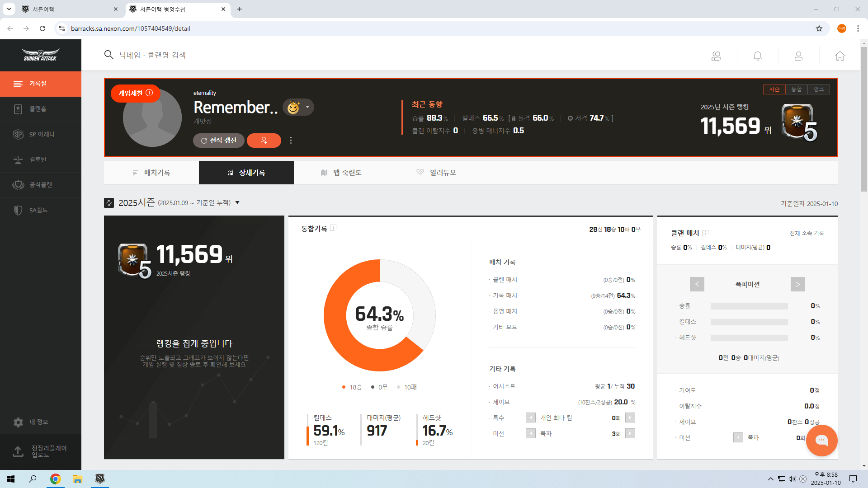Click the friends group icon in header
Screen dimensions: 868x488
click(717, 56)
